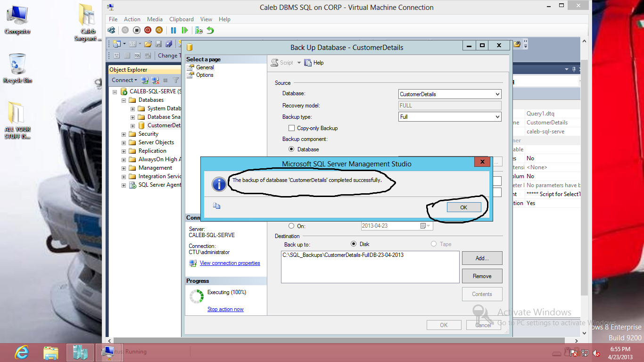The height and width of the screenshot is (362, 644).
Task: Open Internet Explorer from the taskbar
Action: (21, 352)
